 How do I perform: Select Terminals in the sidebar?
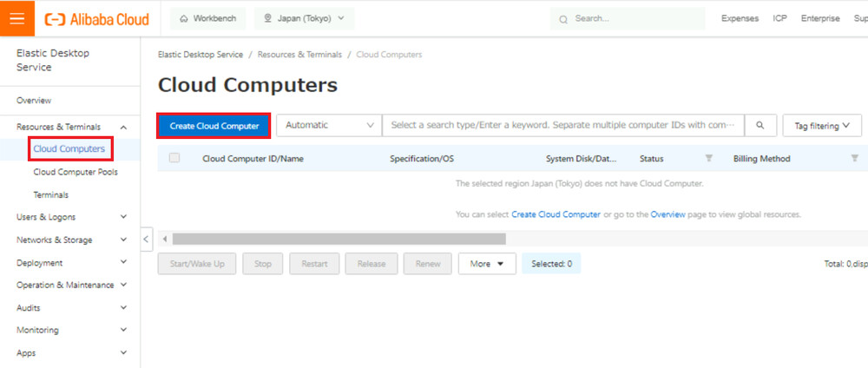[x=51, y=194]
